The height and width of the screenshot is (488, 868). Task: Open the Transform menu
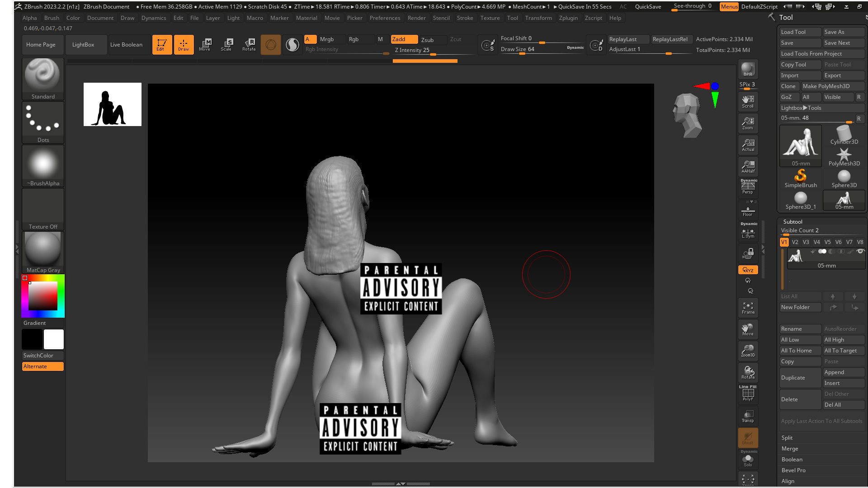pyautogui.click(x=538, y=18)
